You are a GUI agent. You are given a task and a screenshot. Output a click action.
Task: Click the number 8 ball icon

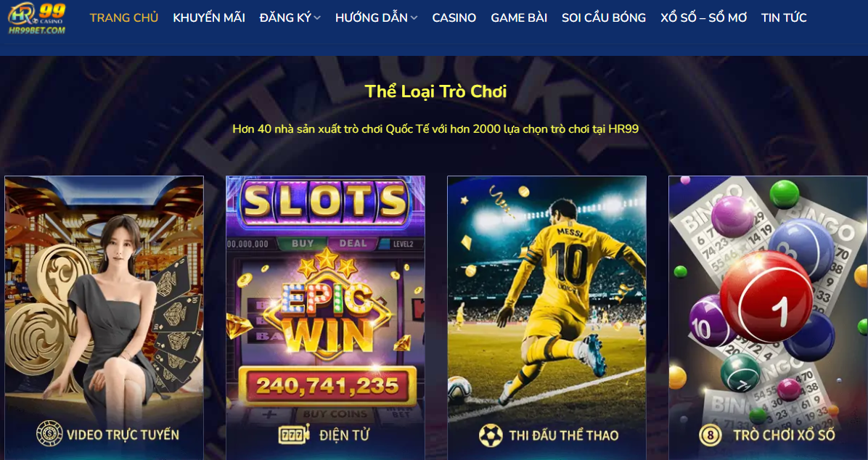point(711,435)
